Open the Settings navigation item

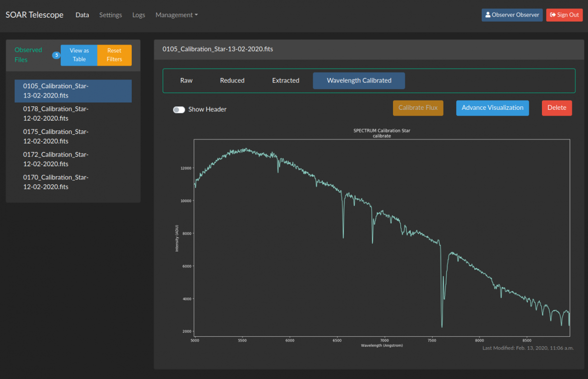[x=111, y=15]
